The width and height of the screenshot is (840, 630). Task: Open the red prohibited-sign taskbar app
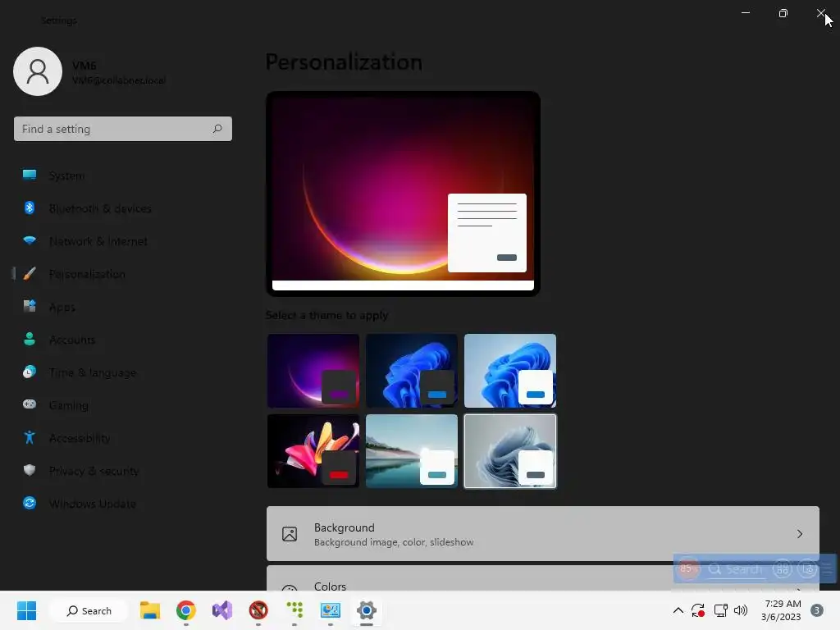[x=258, y=610]
